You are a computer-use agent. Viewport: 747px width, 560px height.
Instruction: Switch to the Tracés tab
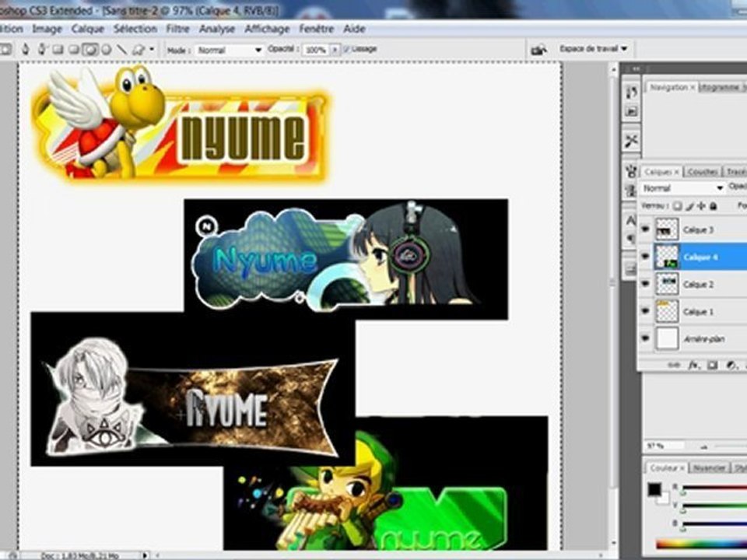point(735,172)
